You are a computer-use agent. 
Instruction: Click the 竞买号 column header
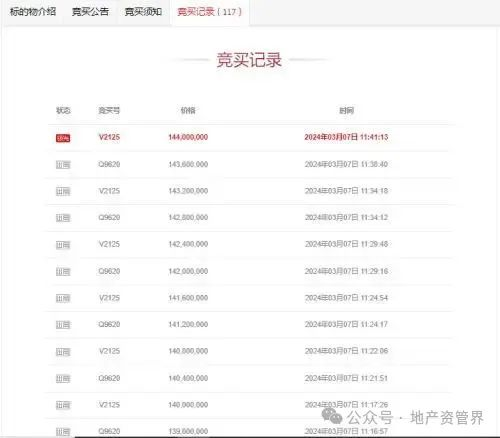(x=109, y=110)
